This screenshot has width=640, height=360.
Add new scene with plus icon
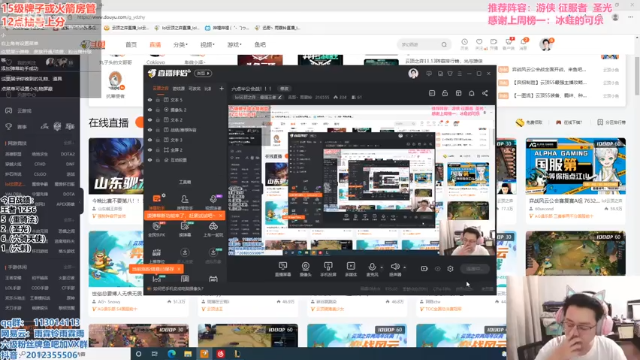click(222, 88)
